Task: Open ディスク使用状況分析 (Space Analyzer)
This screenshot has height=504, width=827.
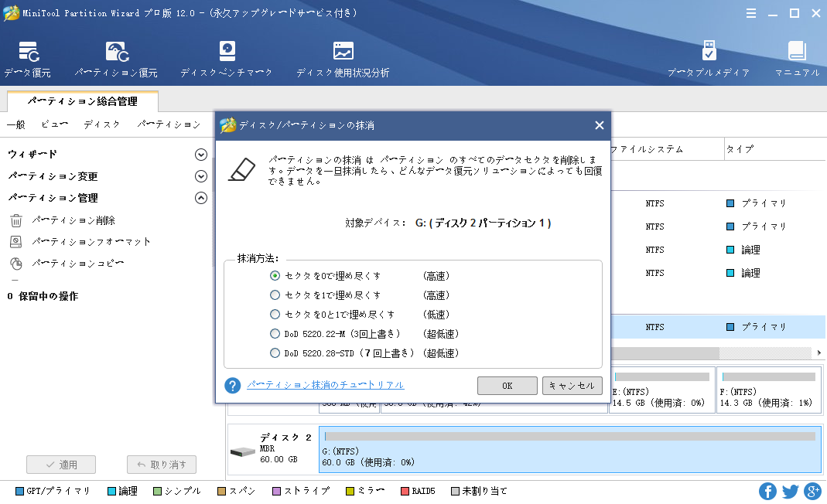Action: pos(343,59)
